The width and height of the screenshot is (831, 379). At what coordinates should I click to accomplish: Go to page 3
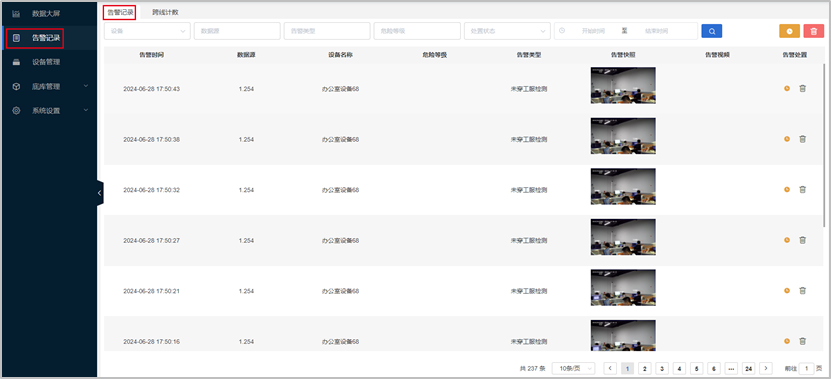(x=662, y=368)
